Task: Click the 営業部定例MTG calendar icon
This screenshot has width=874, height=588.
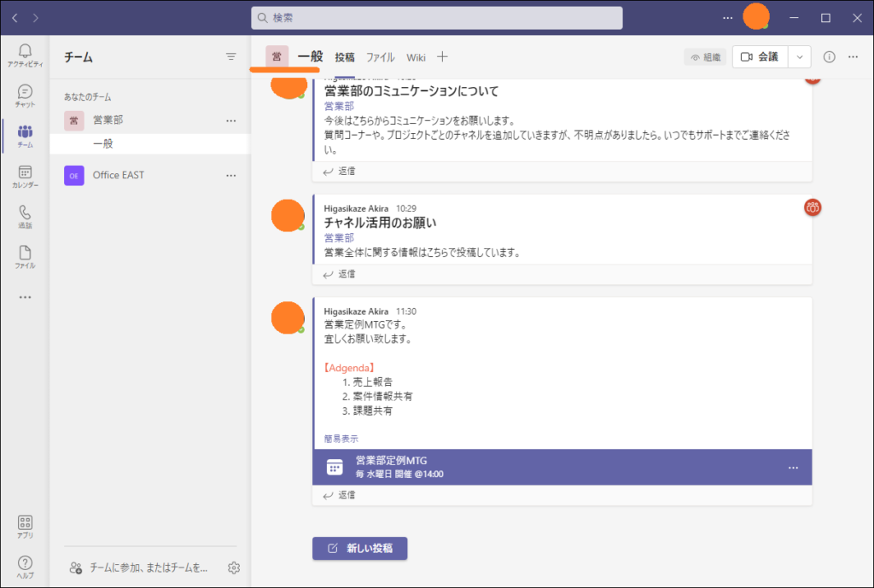Action: [335, 468]
